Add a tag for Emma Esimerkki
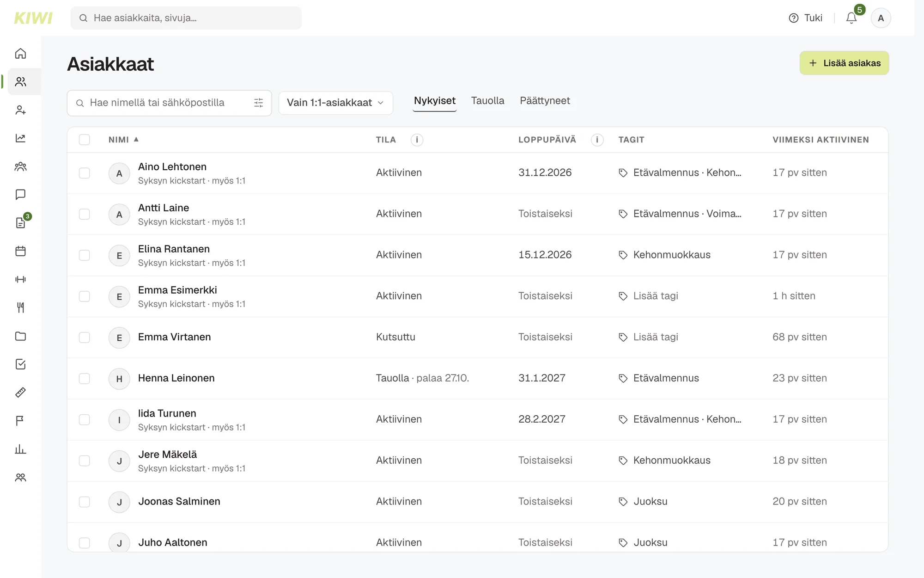 tap(648, 296)
